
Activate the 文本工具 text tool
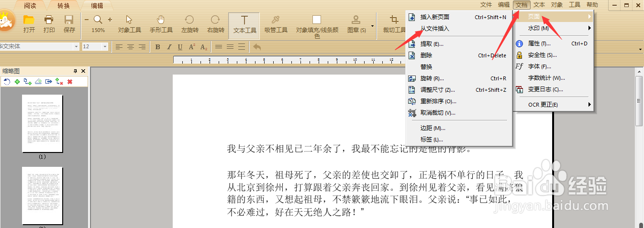[244, 25]
